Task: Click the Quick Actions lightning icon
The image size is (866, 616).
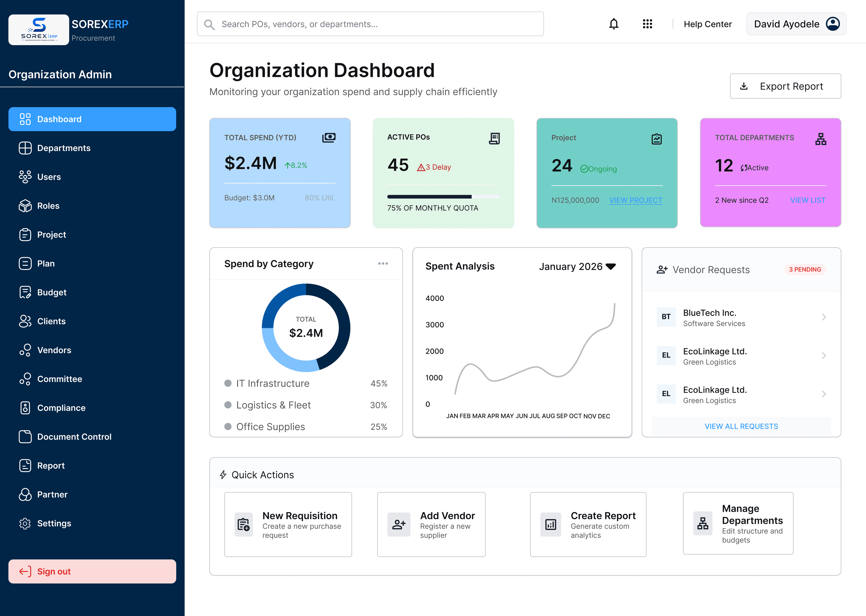Action: (223, 475)
